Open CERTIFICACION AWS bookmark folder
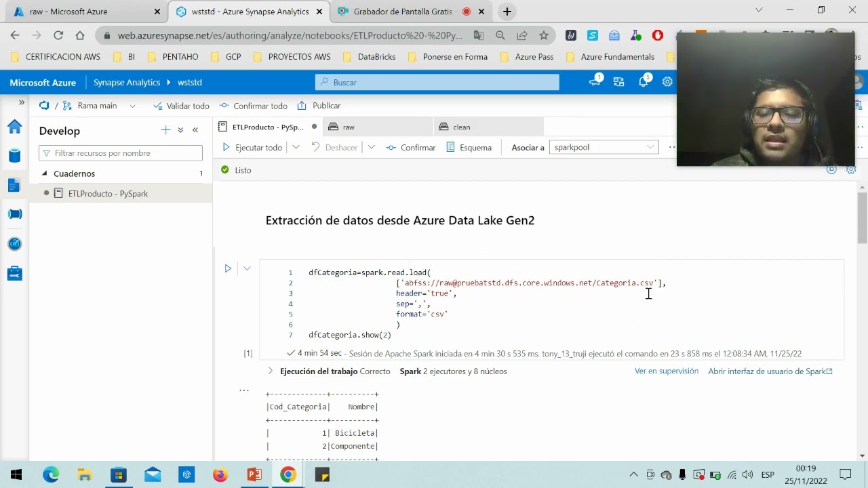The height and width of the screenshot is (488, 868). tap(56, 57)
